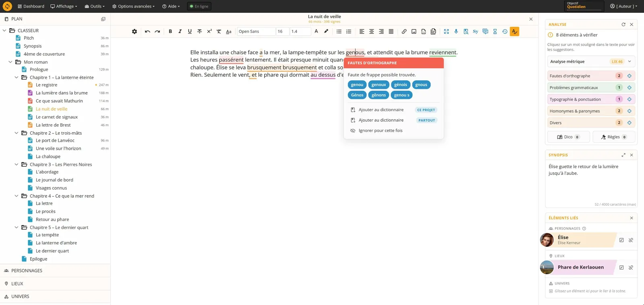Image resolution: width=644 pixels, height=305 pixels.
Task: Collapse Chapitre 5 – Le dernier quart
Action: pos(17,227)
